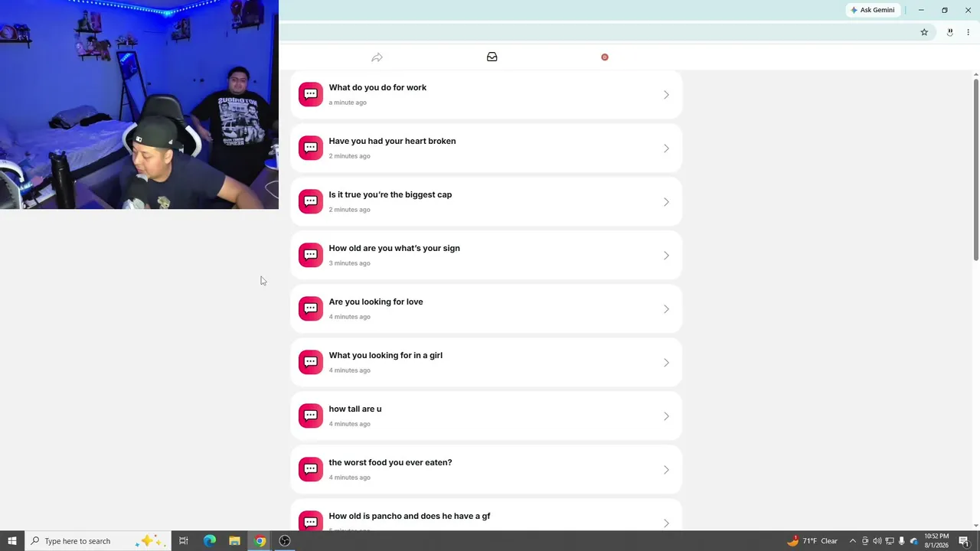Open the Action Center notifications icon
Image resolution: width=980 pixels, height=551 pixels.
click(964, 541)
